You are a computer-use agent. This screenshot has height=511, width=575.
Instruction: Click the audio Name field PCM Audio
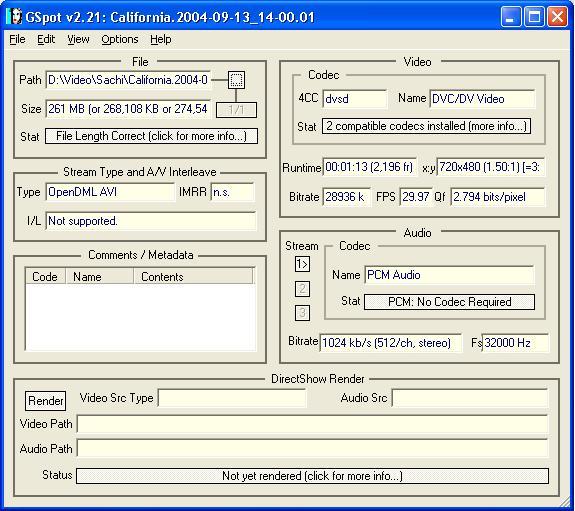(x=450, y=275)
